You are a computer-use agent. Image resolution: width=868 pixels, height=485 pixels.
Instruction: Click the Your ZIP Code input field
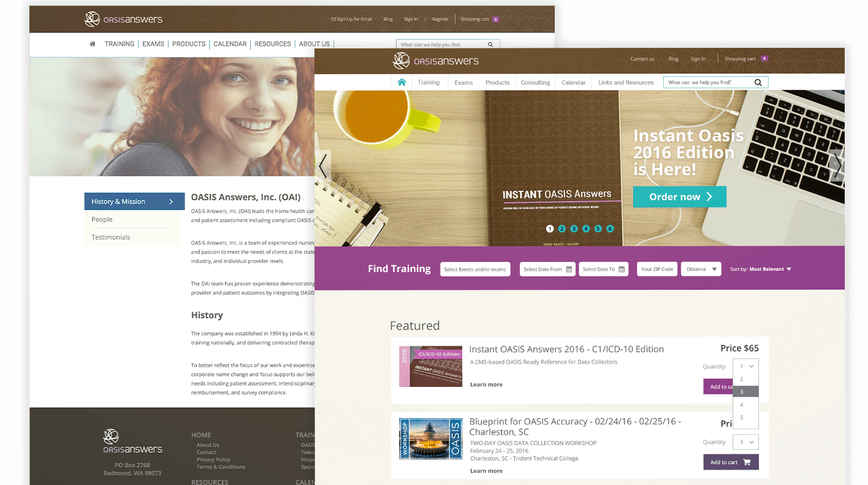pos(657,269)
